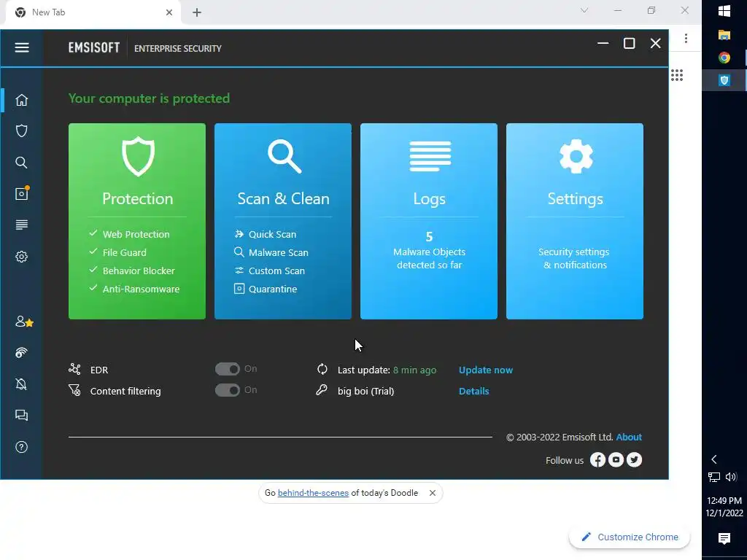The height and width of the screenshot is (560, 747).
Task: Open remote connection icon in sidebar
Action: coord(21,352)
